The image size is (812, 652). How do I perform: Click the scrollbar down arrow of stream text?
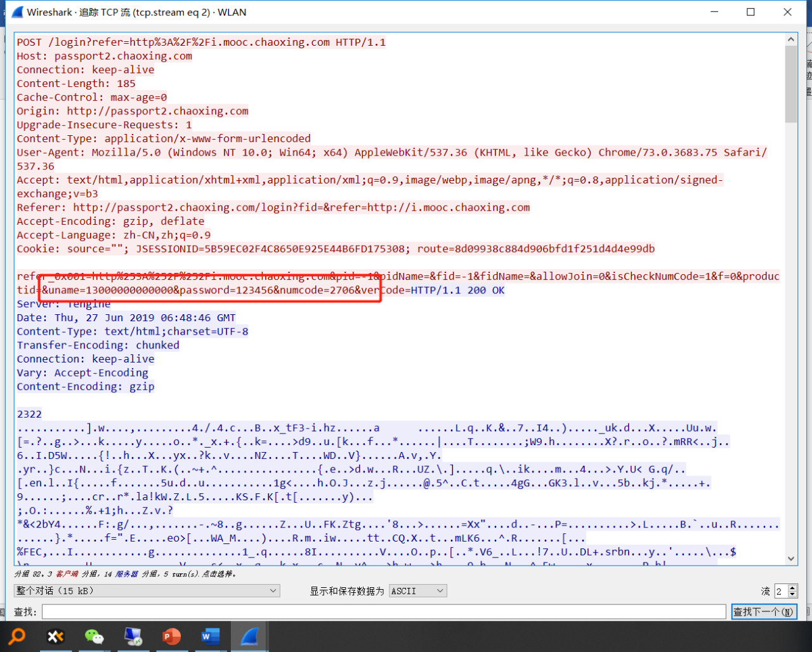point(791,559)
